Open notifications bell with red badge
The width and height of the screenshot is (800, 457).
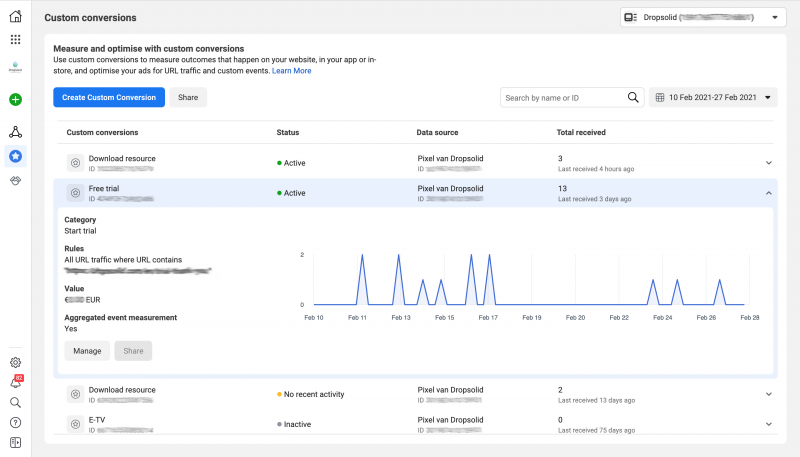[x=15, y=382]
